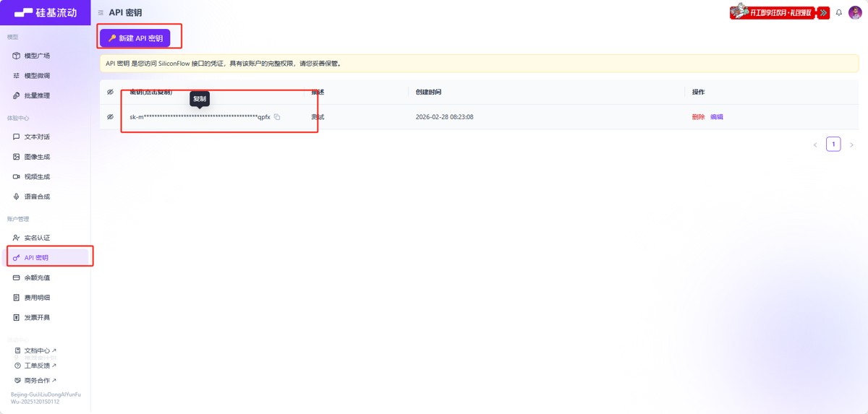
Task: Open the user avatar menu
Action: point(855,12)
